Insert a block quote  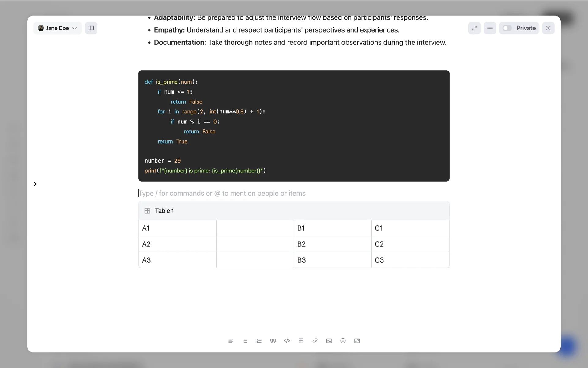pyautogui.click(x=273, y=341)
